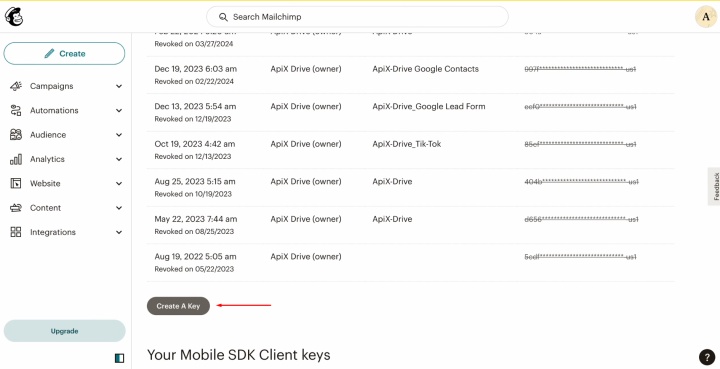Click the Campaigns megaphone icon
Screen dimensions: 720x369
click(16, 86)
